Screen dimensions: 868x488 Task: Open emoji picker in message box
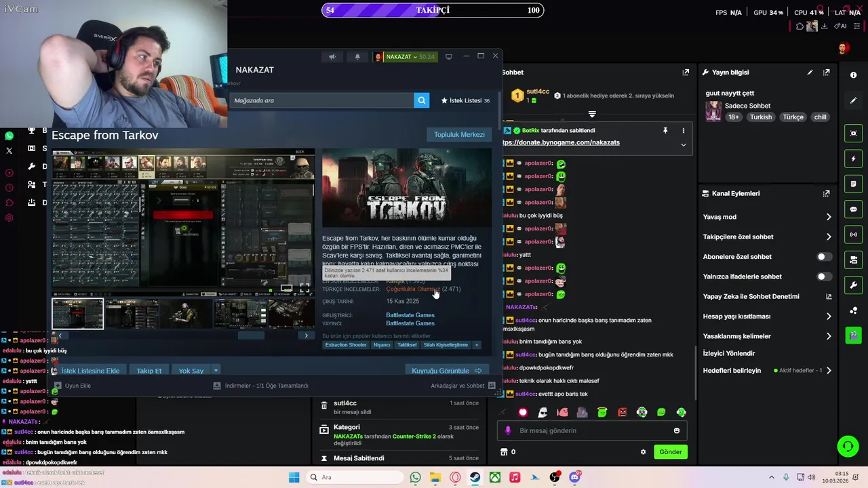pyautogui.click(x=677, y=430)
